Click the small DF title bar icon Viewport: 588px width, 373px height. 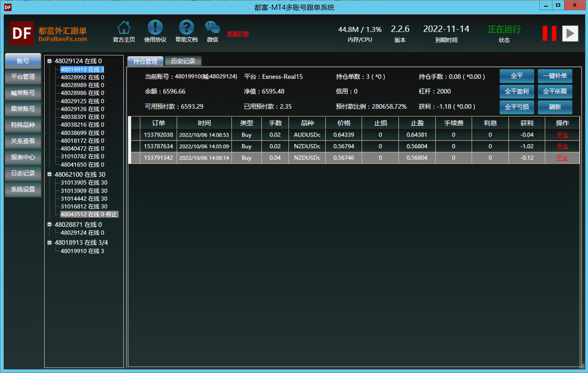(x=8, y=7)
